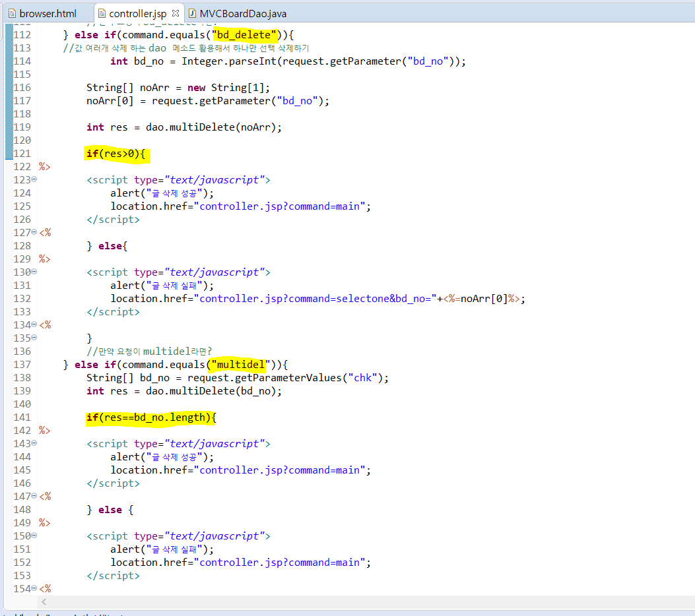The width and height of the screenshot is (695, 616).
Task: Collapse the fold marker at line 134
Action: [34, 324]
